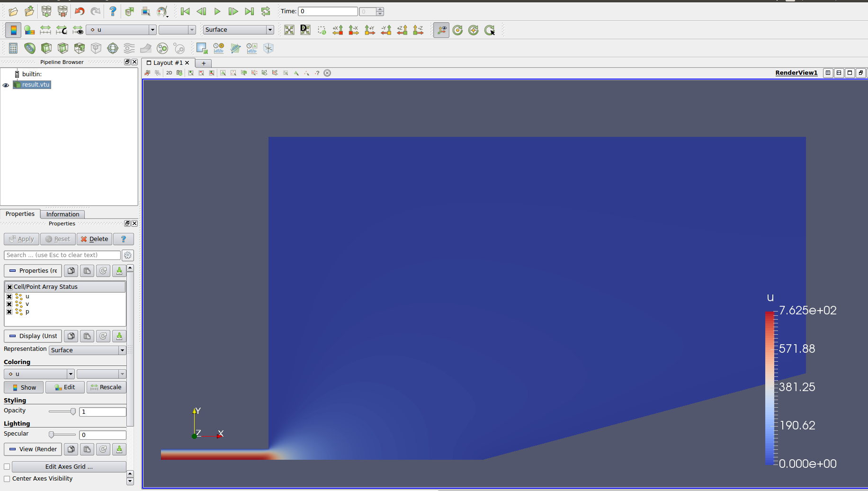Click the Contour filter icon
This screenshot has height=491, width=868.
(30, 48)
